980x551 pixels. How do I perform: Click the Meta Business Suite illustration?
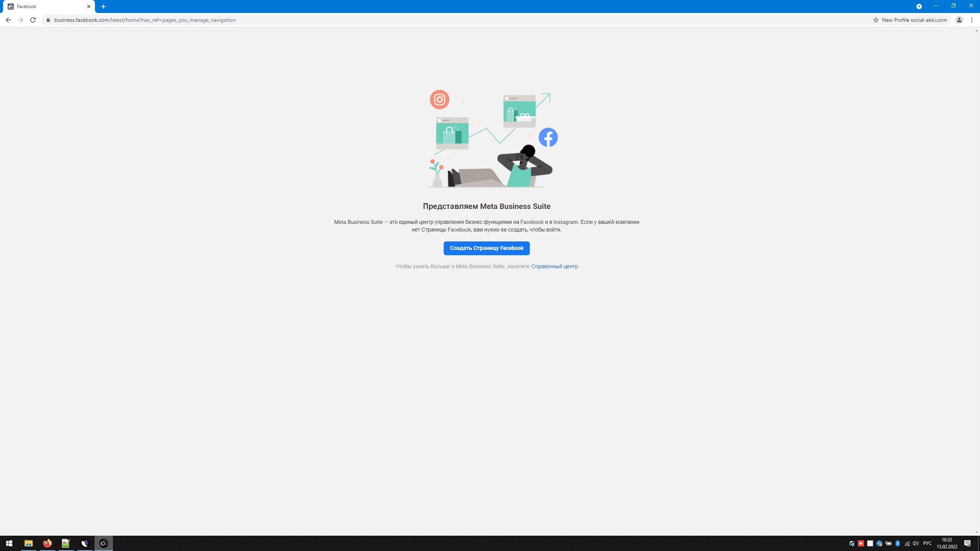click(x=492, y=139)
